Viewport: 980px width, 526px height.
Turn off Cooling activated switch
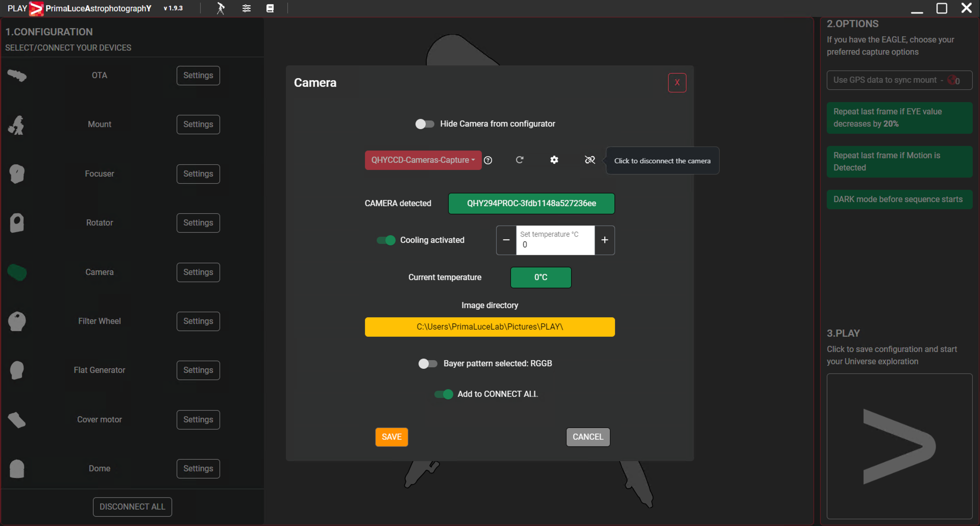[x=386, y=240]
